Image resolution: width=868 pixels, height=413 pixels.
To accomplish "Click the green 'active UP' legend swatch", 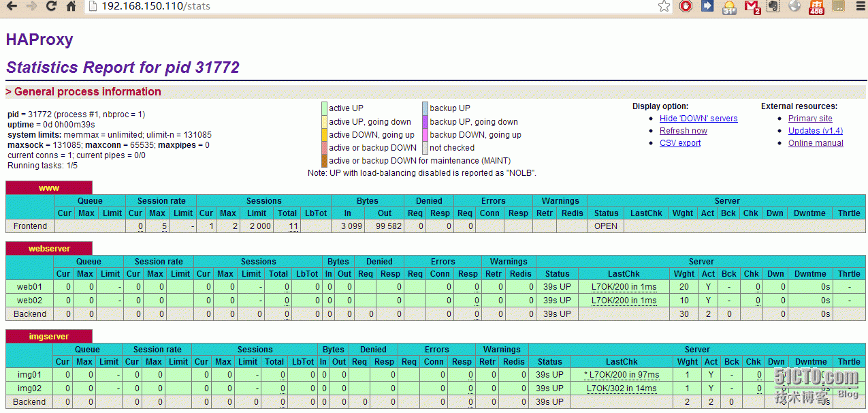I will 324,108.
